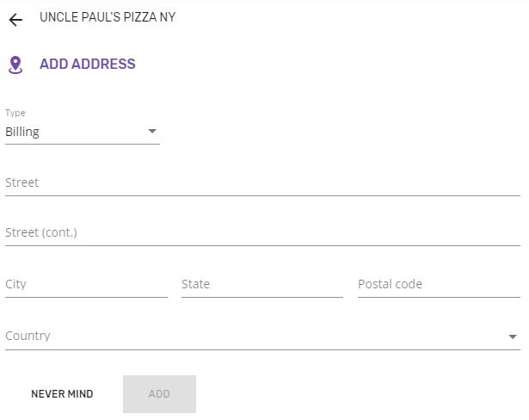Click the (cont.) text in second street field
This screenshot has width=529, height=420.
[x=59, y=232]
